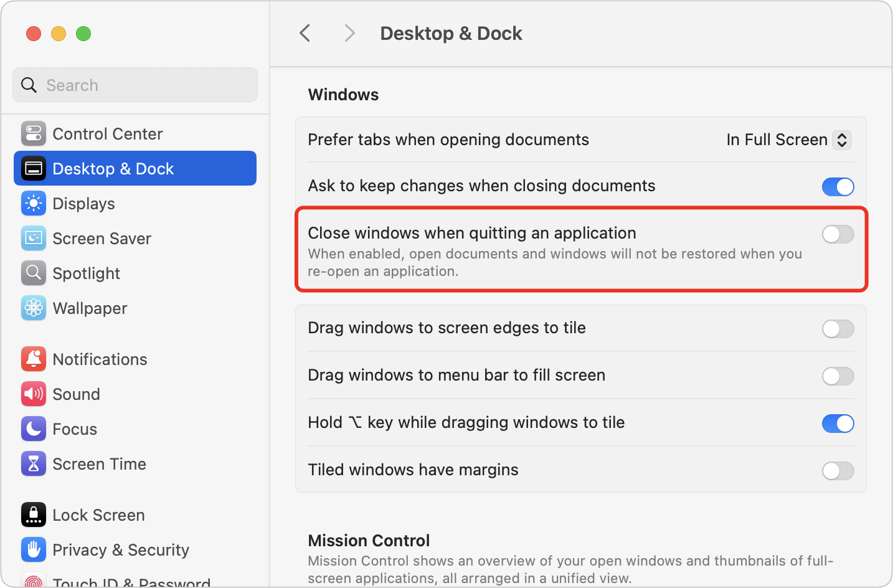The width and height of the screenshot is (893, 588).
Task: Click the Displays sun icon
Action: [34, 204]
